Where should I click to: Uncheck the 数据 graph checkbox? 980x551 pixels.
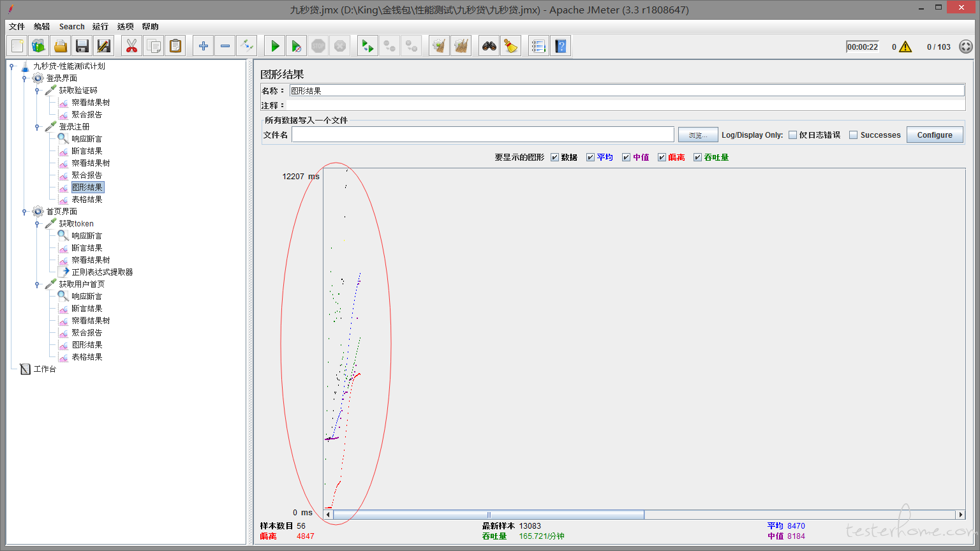(555, 158)
